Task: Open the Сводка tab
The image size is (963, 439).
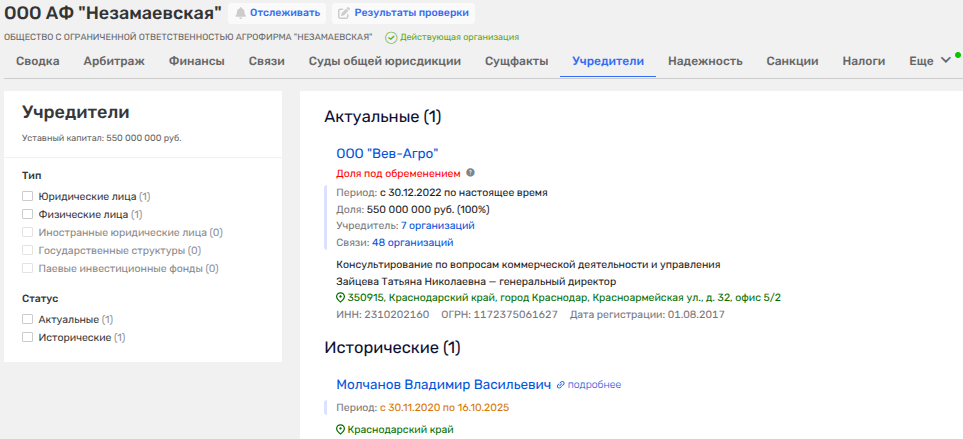Action: (37, 61)
